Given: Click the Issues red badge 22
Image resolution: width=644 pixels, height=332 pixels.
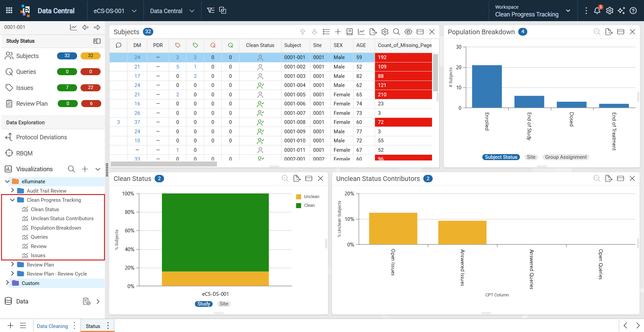Looking at the screenshot, I should [x=91, y=88].
